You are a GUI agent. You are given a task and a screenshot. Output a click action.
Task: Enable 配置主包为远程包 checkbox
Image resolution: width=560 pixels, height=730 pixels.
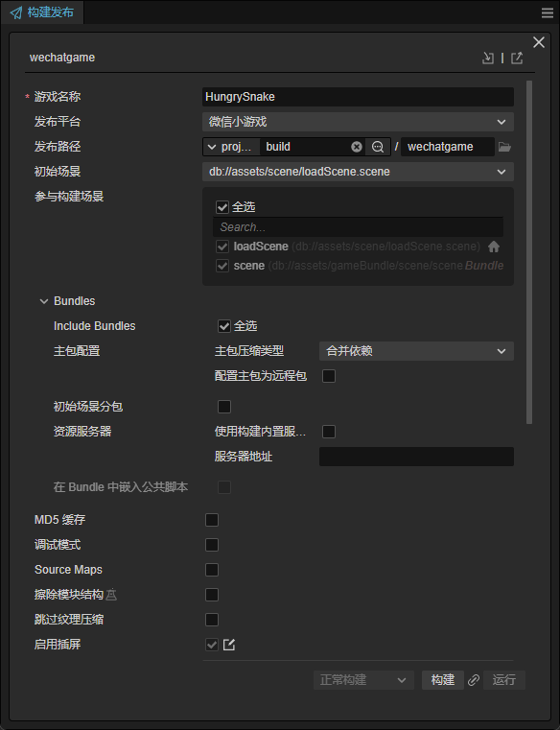[x=329, y=376]
